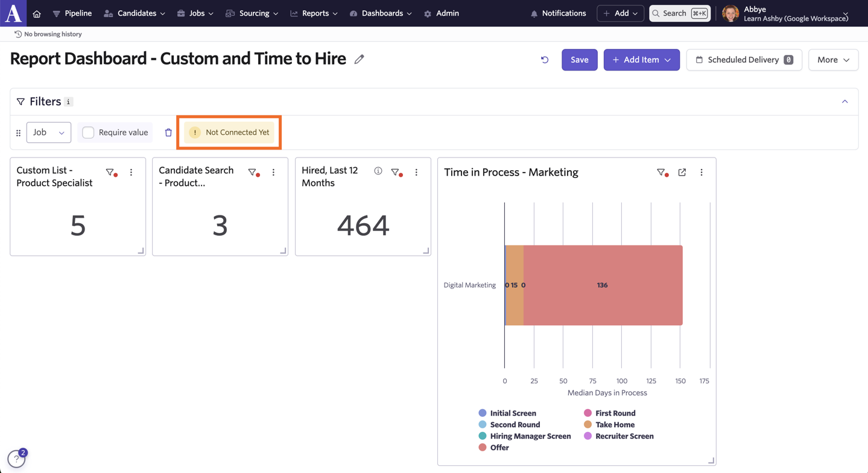This screenshot has height=473, width=868.
Task: Go to the Admin section
Action: tap(442, 13)
